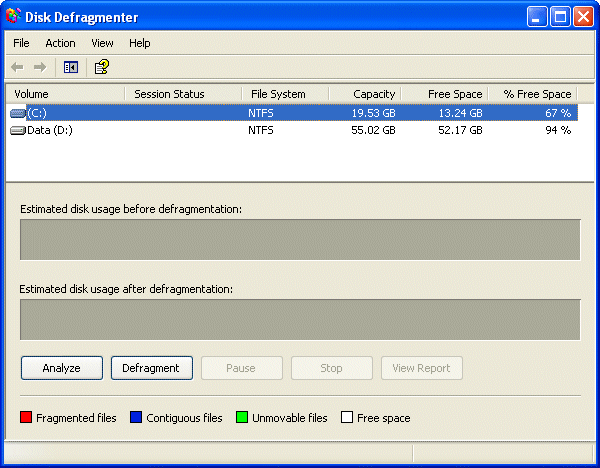Sort by the Capacity column header
The height and width of the screenshot is (468, 600).
coord(365,94)
